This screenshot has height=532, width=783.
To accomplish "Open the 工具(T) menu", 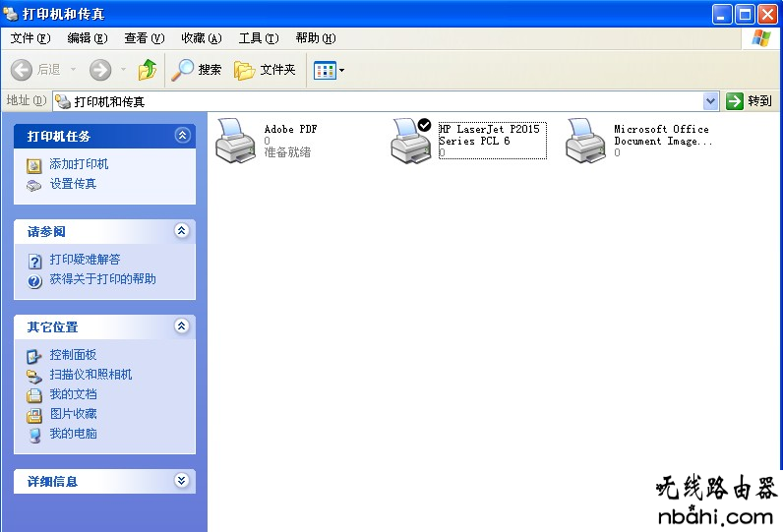I will (258, 38).
